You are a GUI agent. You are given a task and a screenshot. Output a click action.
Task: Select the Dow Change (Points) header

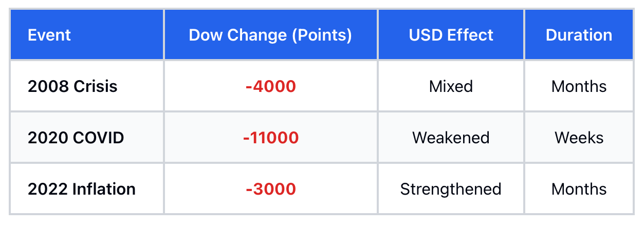(270, 35)
